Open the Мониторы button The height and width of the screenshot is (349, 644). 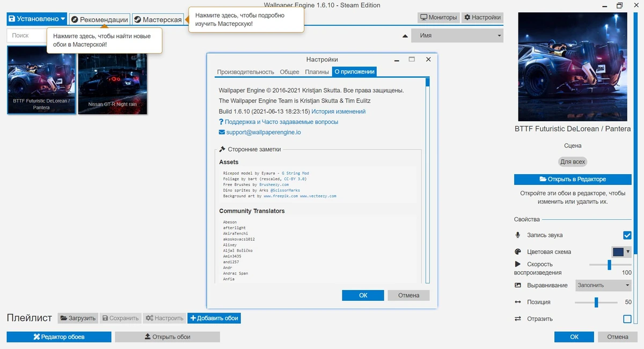point(438,17)
